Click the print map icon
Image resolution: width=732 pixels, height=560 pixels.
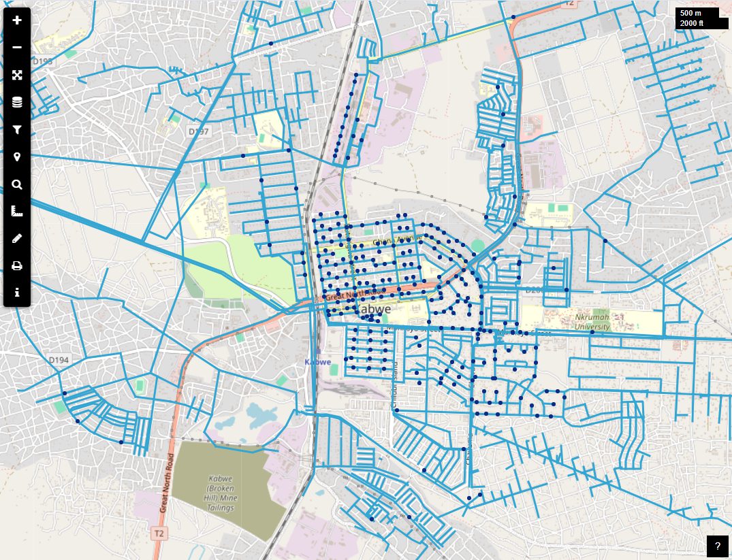pos(17,266)
